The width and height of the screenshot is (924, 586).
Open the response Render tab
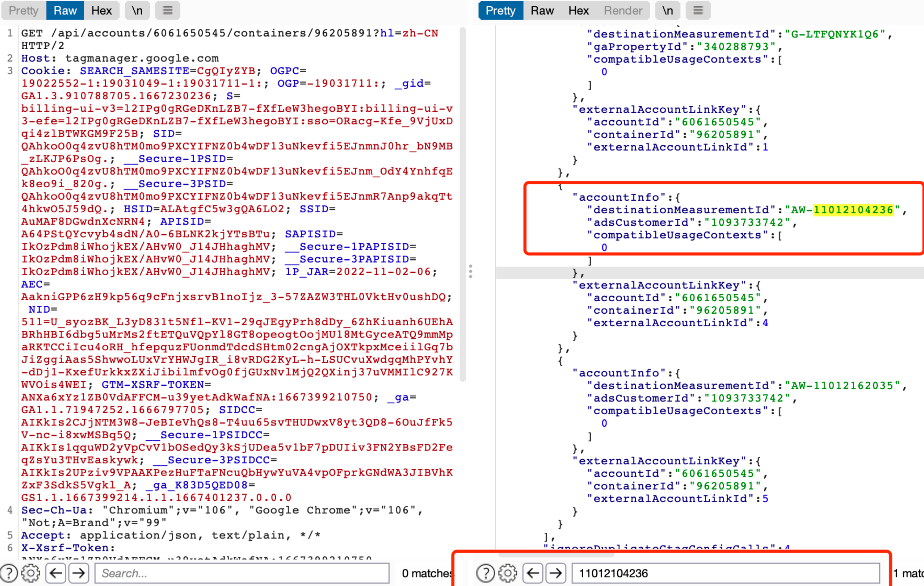(x=623, y=10)
